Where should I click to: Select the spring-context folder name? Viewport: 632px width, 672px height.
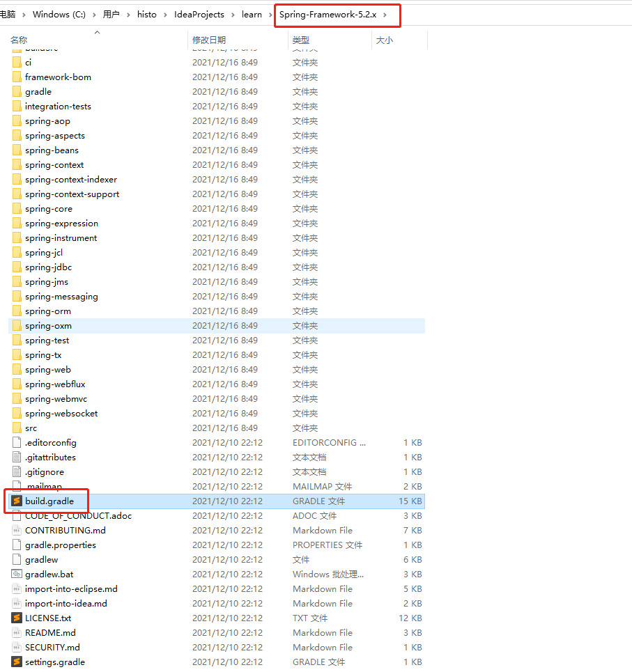pos(54,165)
